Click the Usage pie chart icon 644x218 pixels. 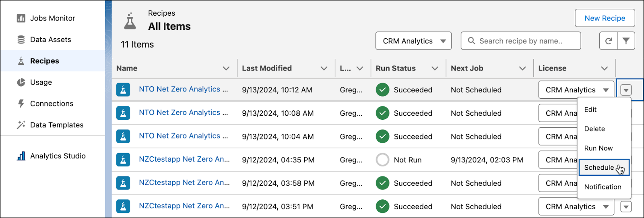coord(21,82)
